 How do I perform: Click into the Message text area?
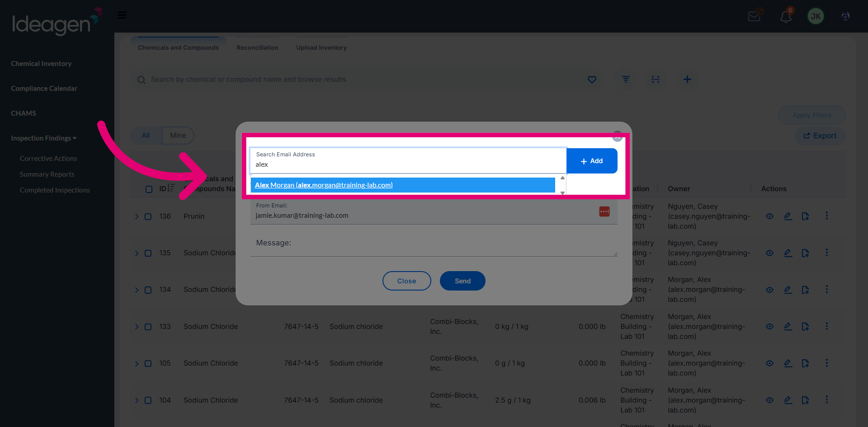[434, 243]
